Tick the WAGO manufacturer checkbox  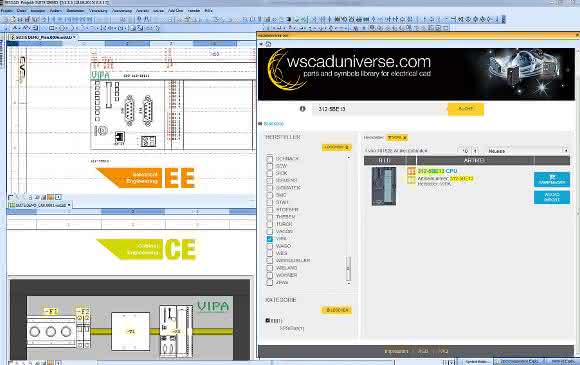coord(270,246)
